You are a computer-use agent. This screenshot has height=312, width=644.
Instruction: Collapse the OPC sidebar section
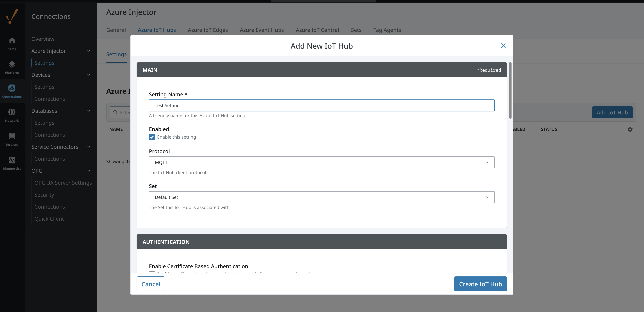coord(88,171)
